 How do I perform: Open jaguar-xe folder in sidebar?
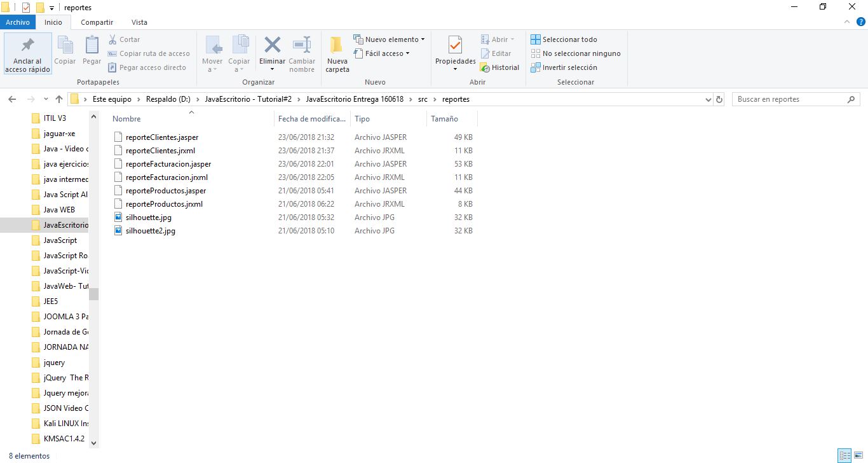(59, 134)
